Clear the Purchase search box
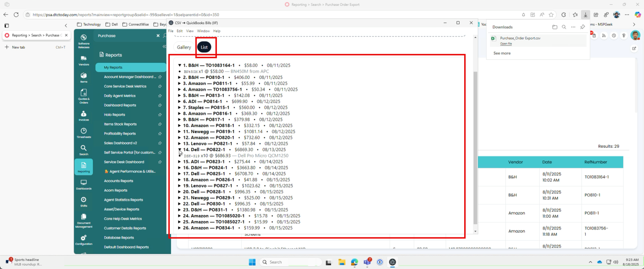Viewport: 644px width, 269px height. pos(158,36)
